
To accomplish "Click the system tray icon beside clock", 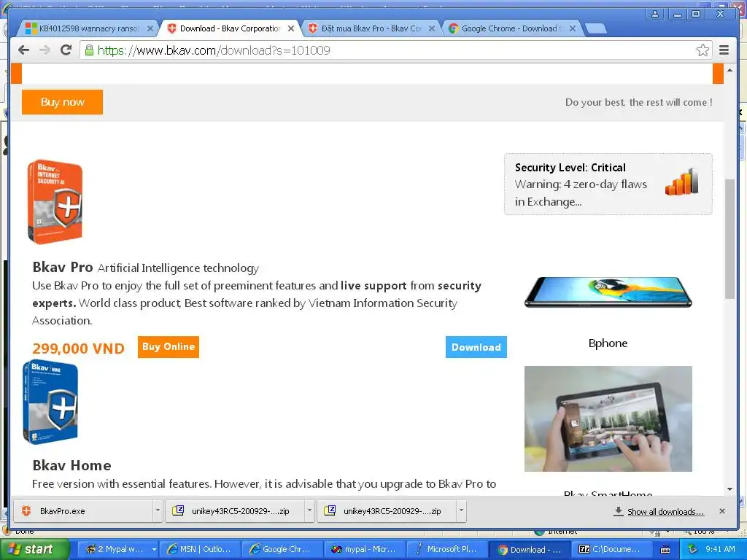I will click(692, 550).
